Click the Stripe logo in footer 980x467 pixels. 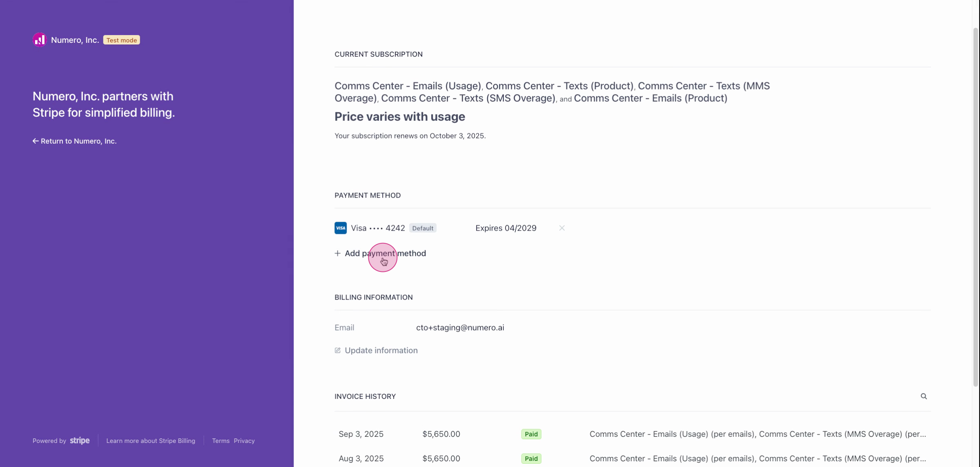80,441
